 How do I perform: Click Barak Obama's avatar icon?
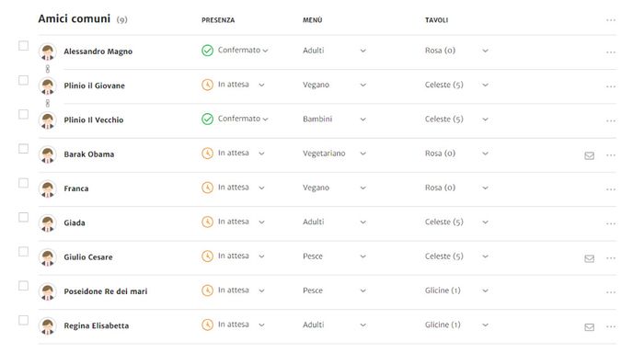coord(48,154)
